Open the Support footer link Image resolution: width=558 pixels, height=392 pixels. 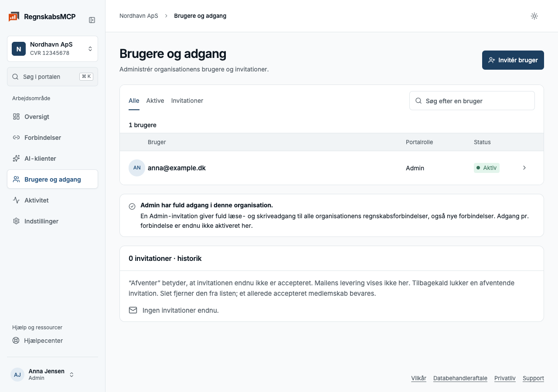(x=533, y=378)
